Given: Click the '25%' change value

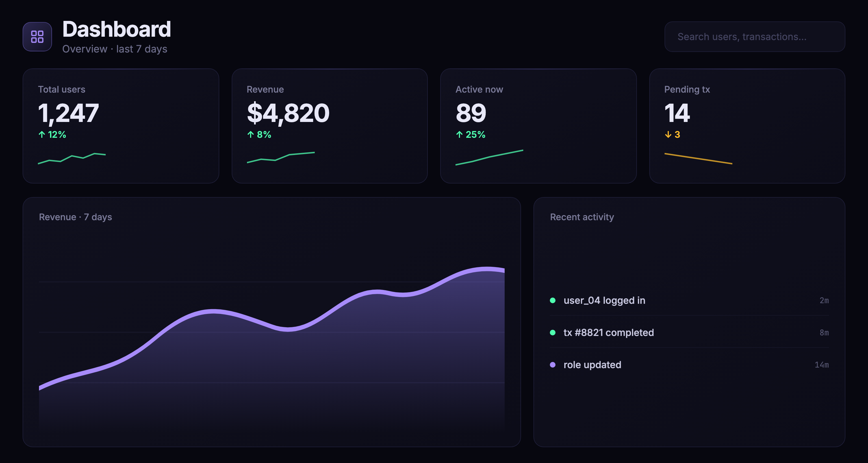Looking at the screenshot, I should (476, 135).
